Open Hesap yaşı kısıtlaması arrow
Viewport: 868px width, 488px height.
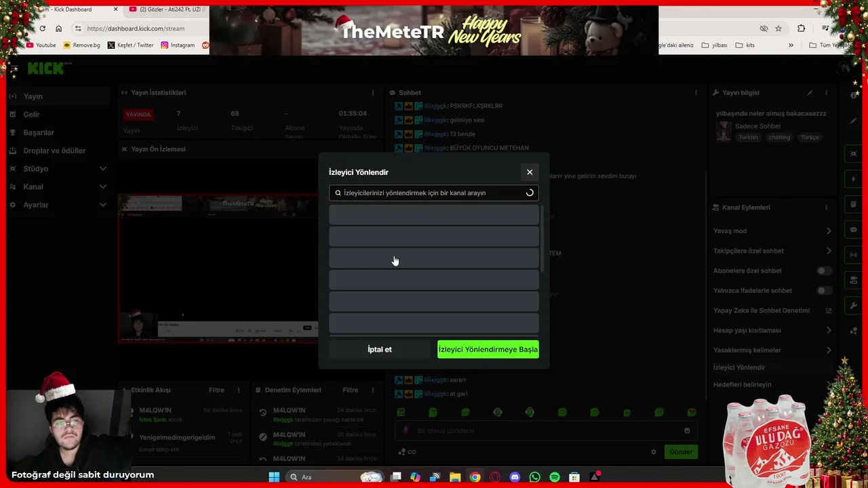coord(829,331)
